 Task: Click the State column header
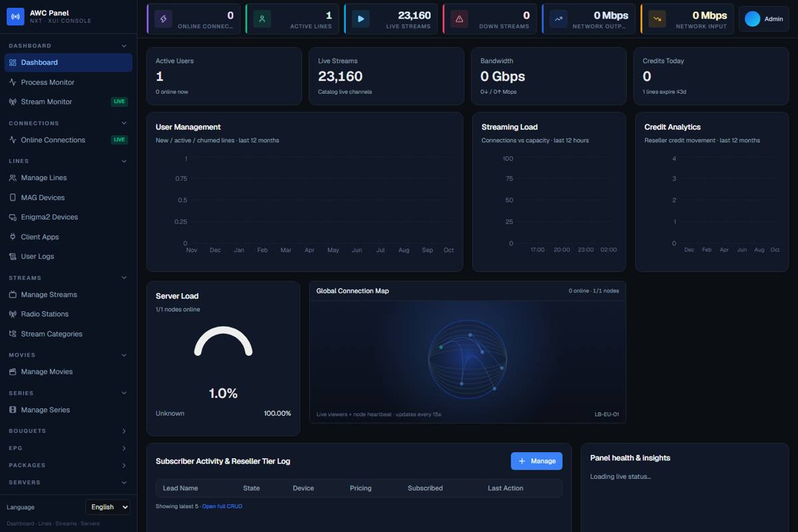[x=251, y=488]
